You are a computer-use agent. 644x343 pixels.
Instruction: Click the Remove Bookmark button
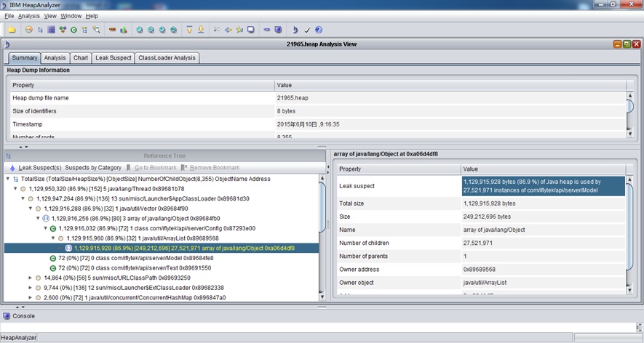pos(210,167)
